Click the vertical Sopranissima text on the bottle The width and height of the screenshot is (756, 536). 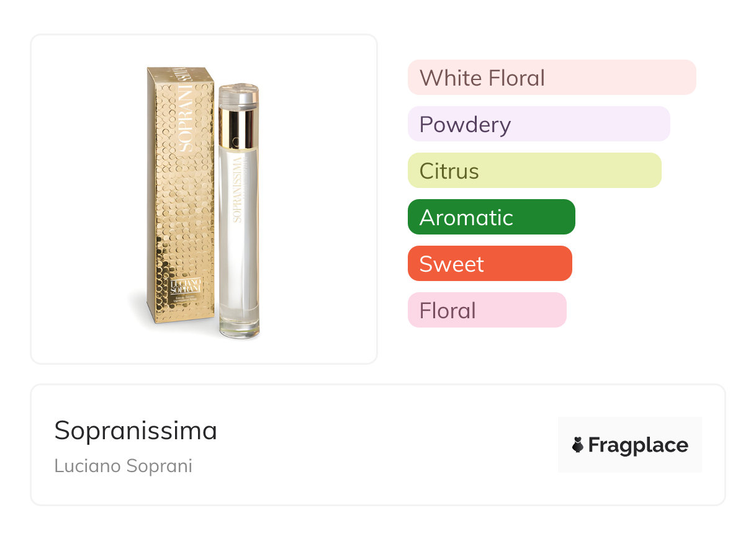click(x=236, y=189)
